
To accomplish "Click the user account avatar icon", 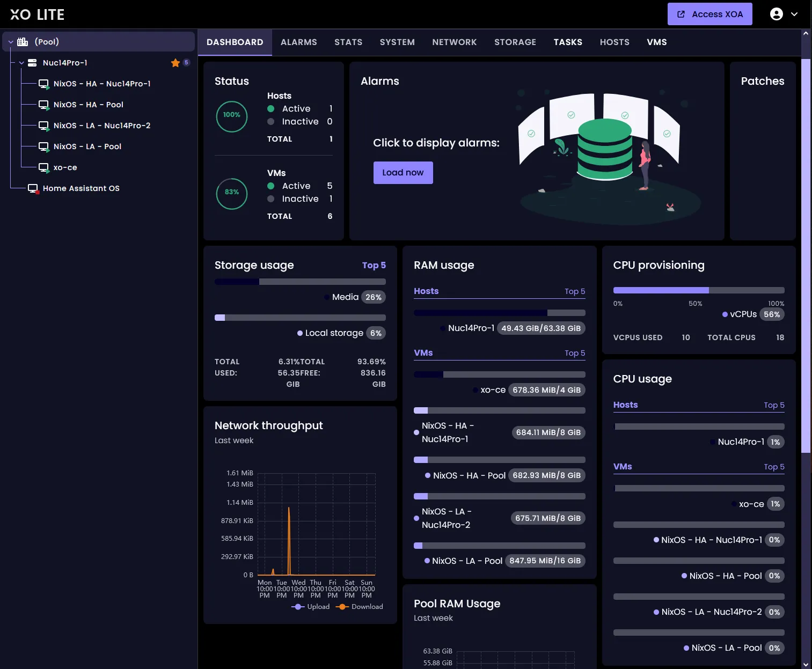I will tap(776, 14).
